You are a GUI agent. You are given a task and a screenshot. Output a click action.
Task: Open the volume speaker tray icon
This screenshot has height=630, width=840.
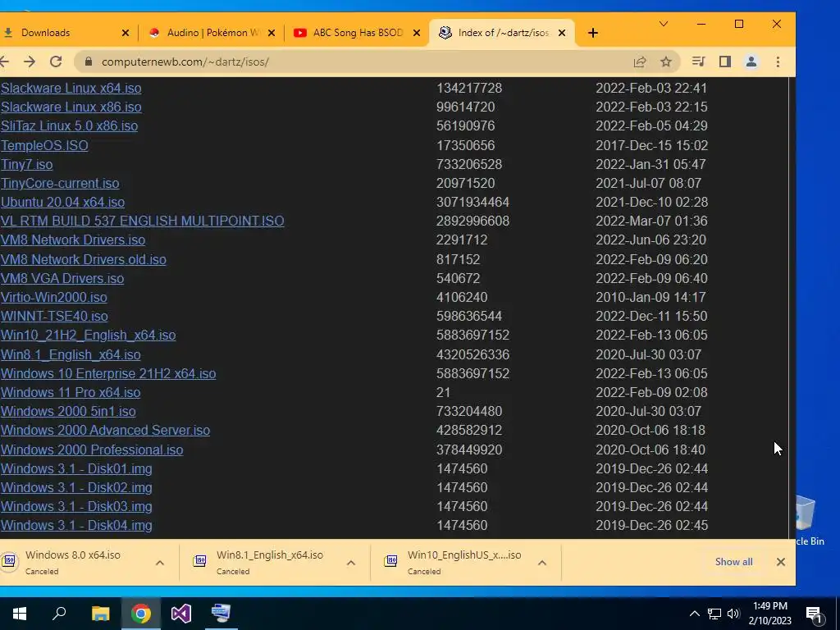coord(733,614)
